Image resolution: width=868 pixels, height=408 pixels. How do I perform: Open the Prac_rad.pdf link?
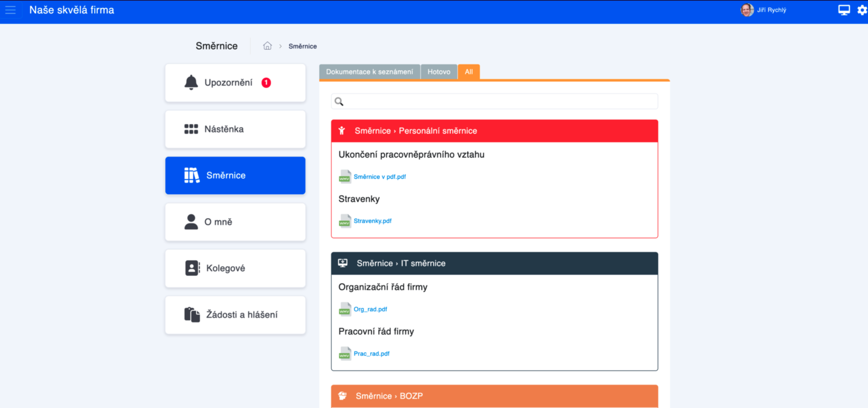tap(371, 354)
